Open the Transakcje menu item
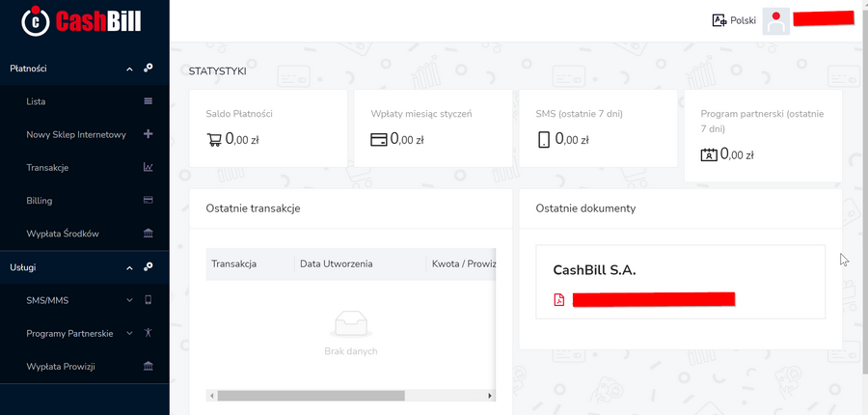868x415 pixels. pyautogui.click(x=47, y=167)
